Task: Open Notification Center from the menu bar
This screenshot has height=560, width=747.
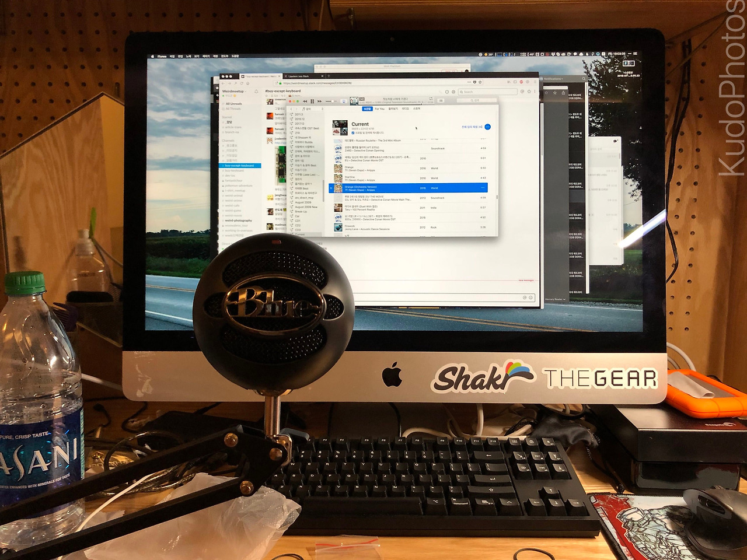Action: coord(634,54)
